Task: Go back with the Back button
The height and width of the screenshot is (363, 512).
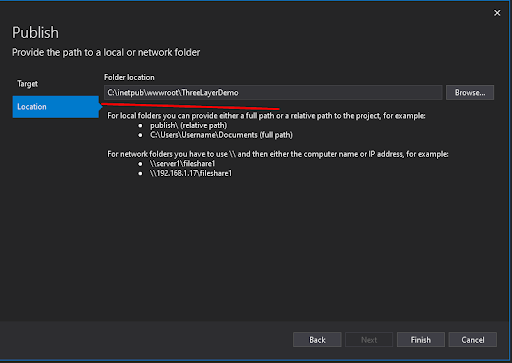Action: click(x=317, y=340)
